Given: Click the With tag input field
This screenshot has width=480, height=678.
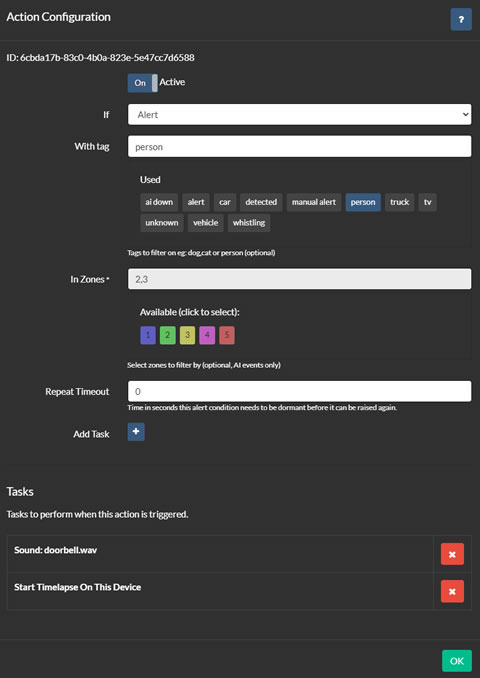Looking at the screenshot, I should [x=299, y=147].
